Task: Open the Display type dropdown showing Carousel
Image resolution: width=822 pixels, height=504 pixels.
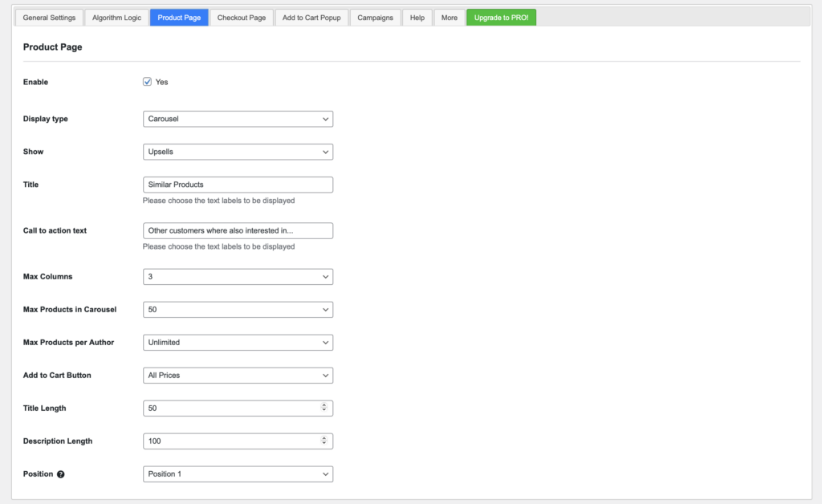Action: [238, 118]
